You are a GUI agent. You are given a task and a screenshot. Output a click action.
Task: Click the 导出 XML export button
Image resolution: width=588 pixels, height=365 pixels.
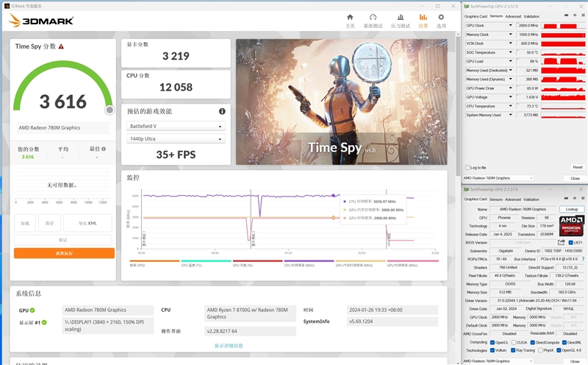coord(87,223)
